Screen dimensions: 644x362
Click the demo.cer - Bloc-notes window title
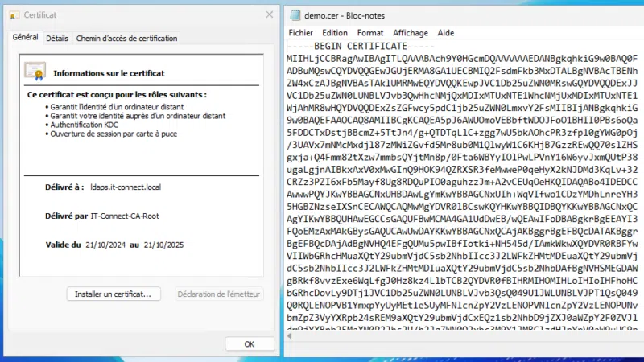pos(345,15)
